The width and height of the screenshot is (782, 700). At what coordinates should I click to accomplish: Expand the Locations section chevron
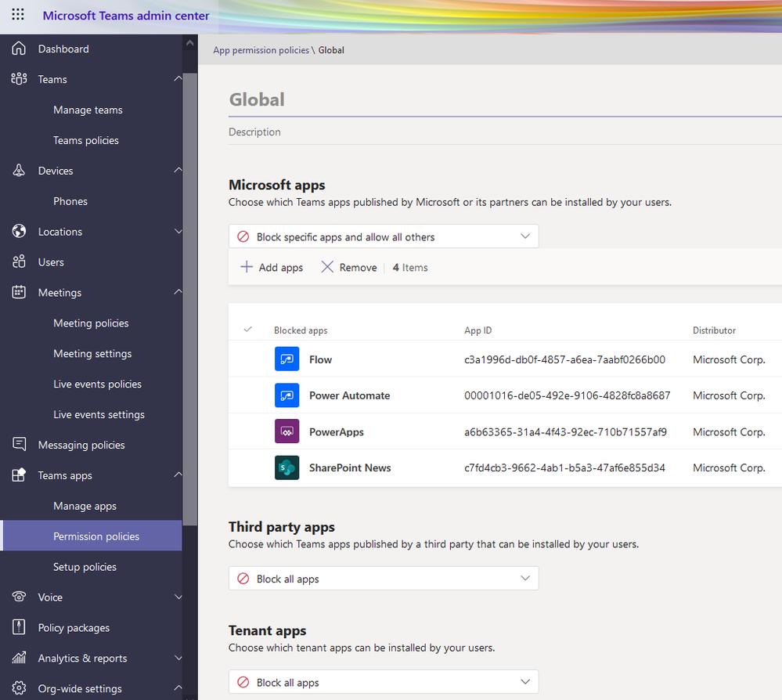(178, 231)
